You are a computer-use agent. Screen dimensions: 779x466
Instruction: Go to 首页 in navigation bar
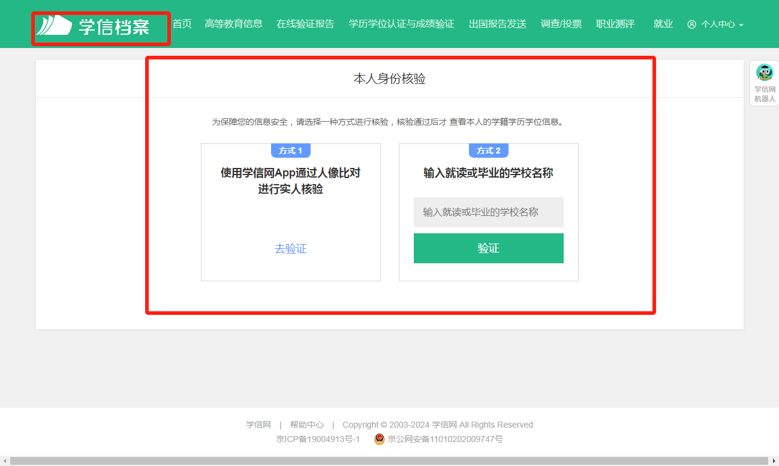point(181,24)
